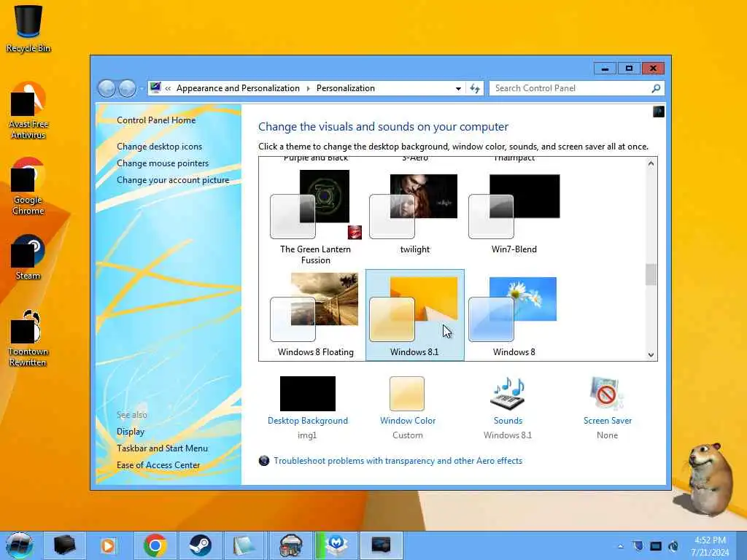Select the Google Chrome desktop icon
Image resolution: width=747 pixels, height=560 pixels.
[x=28, y=186]
